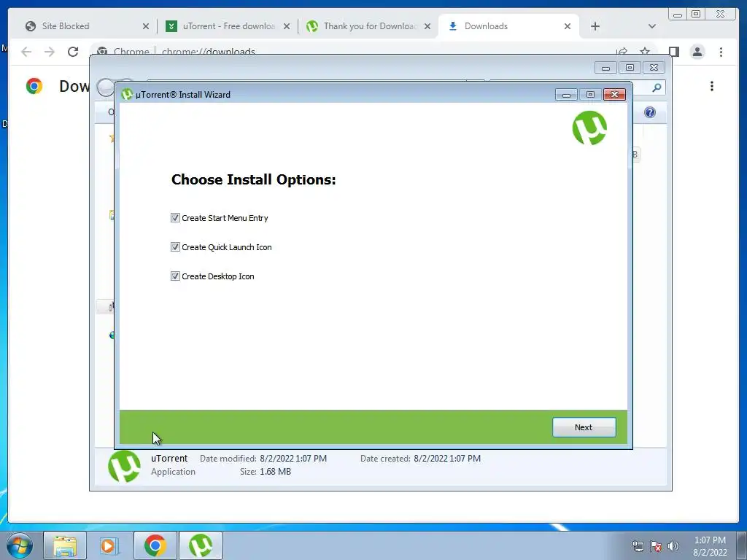Image resolution: width=747 pixels, height=560 pixels.
Task: Open the Chrome three-dot main menu
Action: pos(721,52)
